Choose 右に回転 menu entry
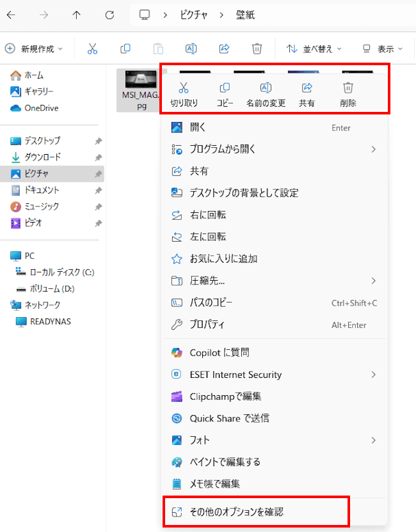The height and width of the screenshot is (532, 416). pyautogui.click(x=275, y=215)
